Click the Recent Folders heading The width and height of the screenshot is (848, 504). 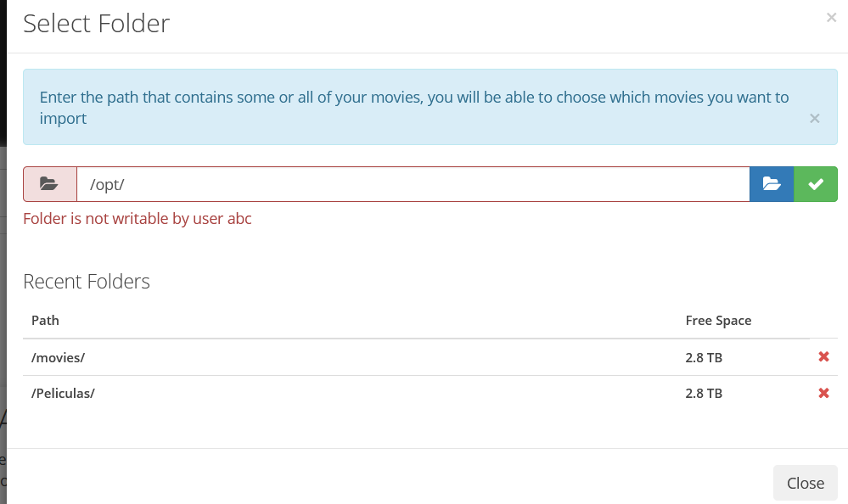tap(87, 281)
